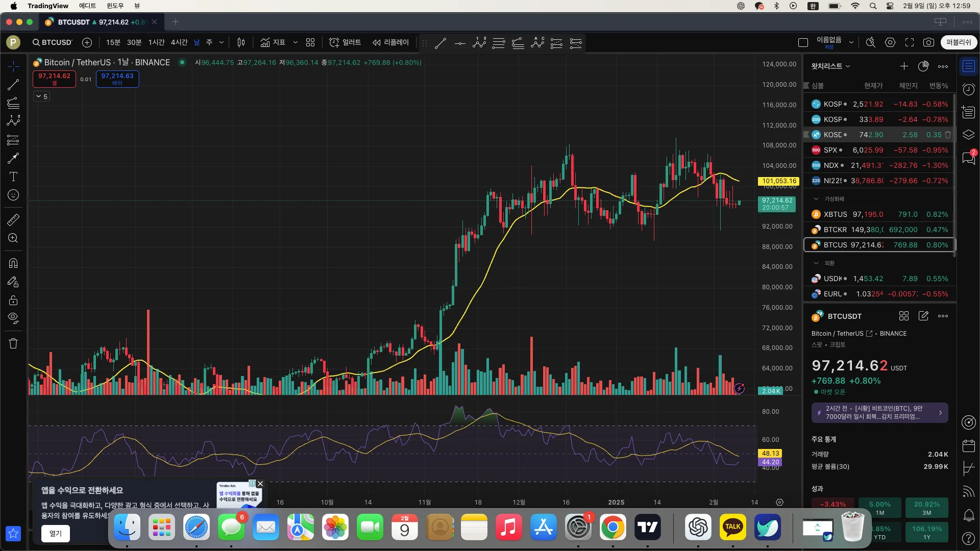Click the ruler measure tool
The width and height of the screenshot is (980, 551).
tap(13, 220)
